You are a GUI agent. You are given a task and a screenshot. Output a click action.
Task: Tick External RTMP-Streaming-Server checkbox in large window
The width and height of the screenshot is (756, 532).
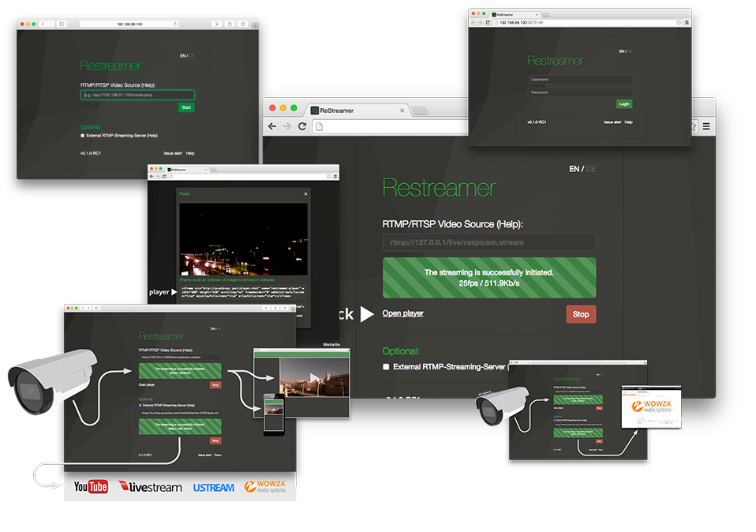point(386,367)
